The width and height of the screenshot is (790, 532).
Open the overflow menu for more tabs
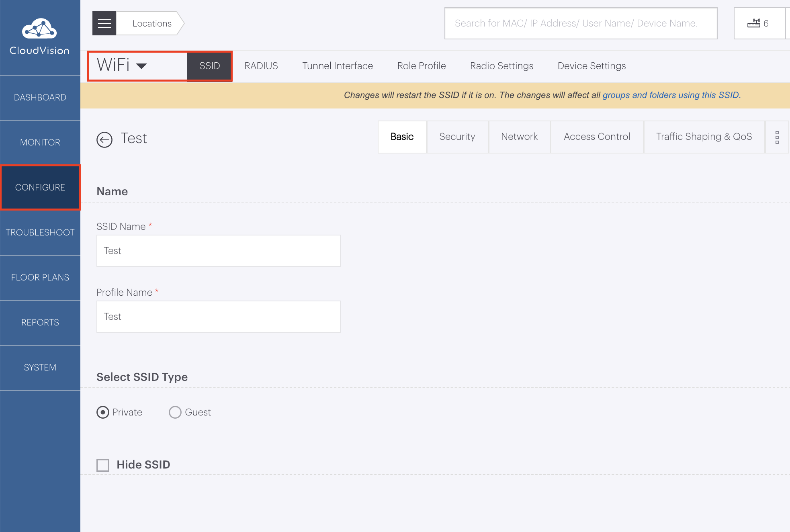pos(777,137)
